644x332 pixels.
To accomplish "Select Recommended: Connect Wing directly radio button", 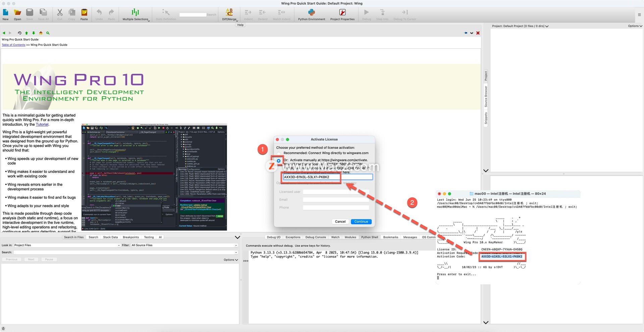I will click(x=279, y=153).
